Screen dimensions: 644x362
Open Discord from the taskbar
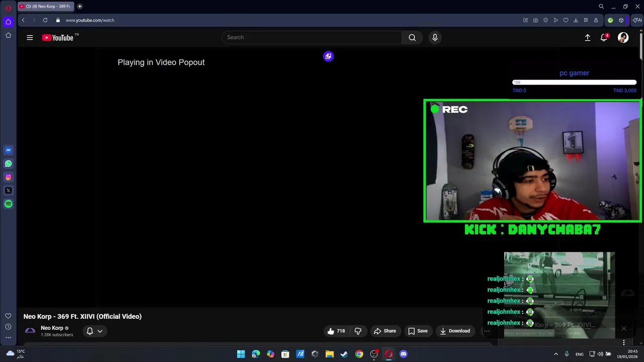(403, 354)
